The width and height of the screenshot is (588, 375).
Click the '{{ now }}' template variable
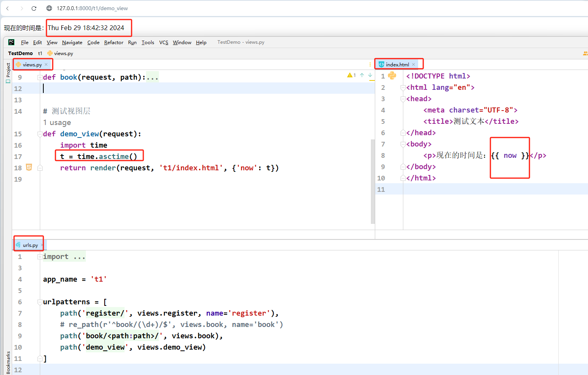click(x=510, y=155)
